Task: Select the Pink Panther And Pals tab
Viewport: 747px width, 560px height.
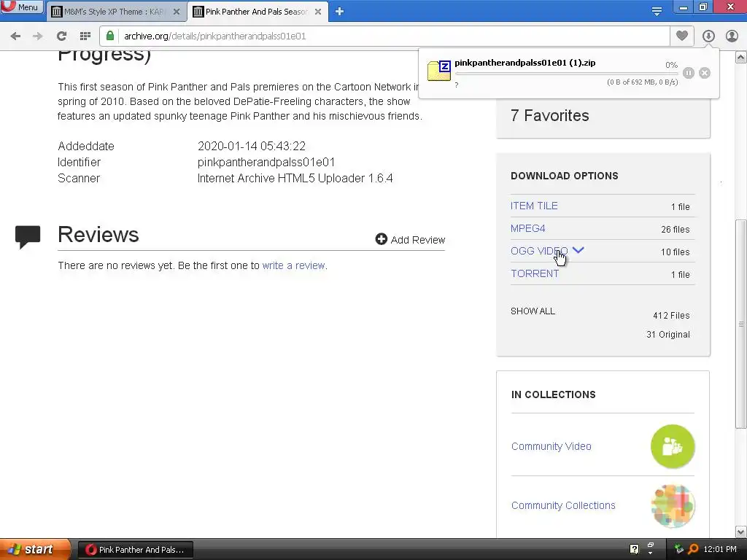Action: coord(258,12)
